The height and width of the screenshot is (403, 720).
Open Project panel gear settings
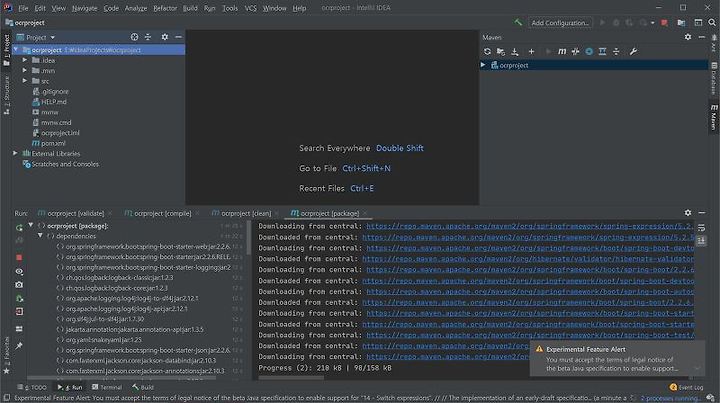(165, 37)
